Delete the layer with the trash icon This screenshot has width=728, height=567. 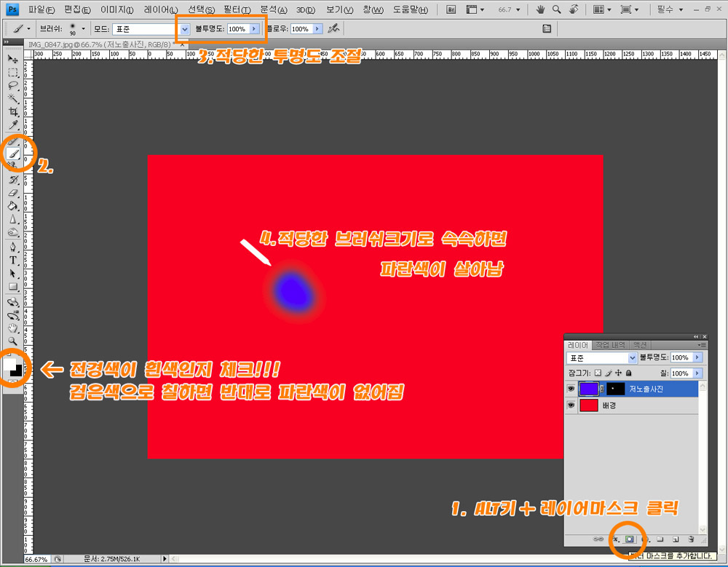[x=692, y=539]
